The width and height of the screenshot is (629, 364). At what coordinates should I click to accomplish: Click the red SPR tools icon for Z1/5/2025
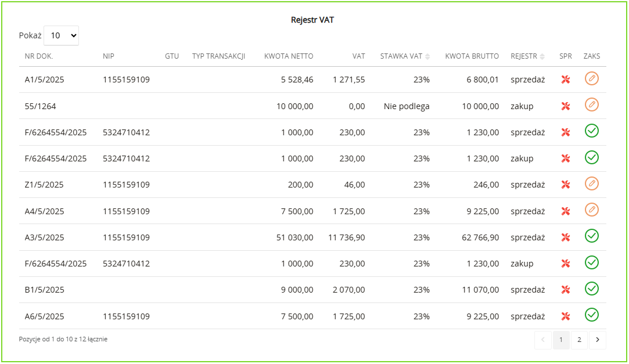click(x=566, y=185)
